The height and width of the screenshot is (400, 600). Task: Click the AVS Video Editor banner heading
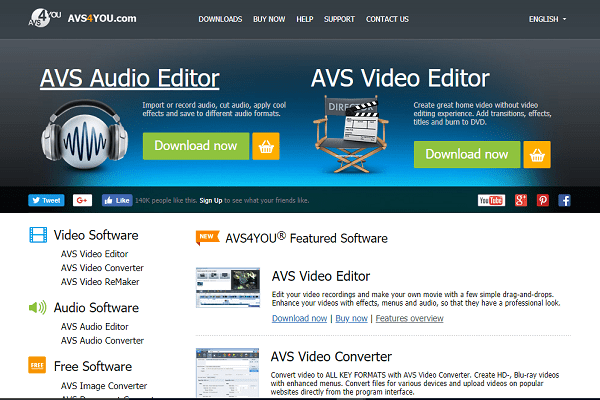coord(400,78)
